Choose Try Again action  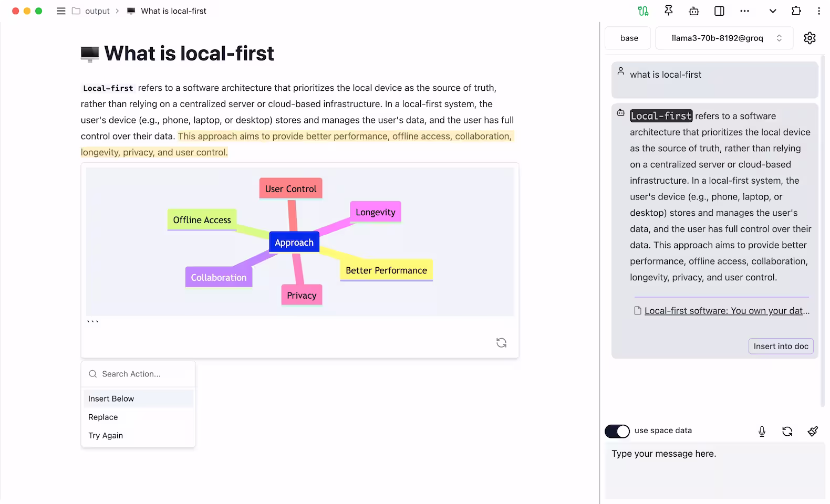138,435
